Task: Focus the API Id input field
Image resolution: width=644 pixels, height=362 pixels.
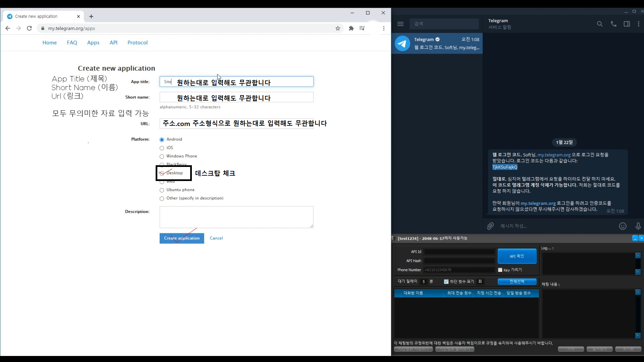Action: [x=459, y=252]
